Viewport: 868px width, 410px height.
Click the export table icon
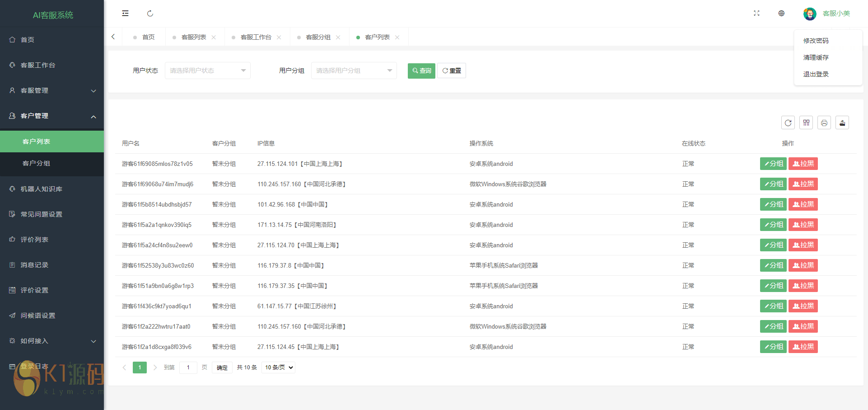842,123
